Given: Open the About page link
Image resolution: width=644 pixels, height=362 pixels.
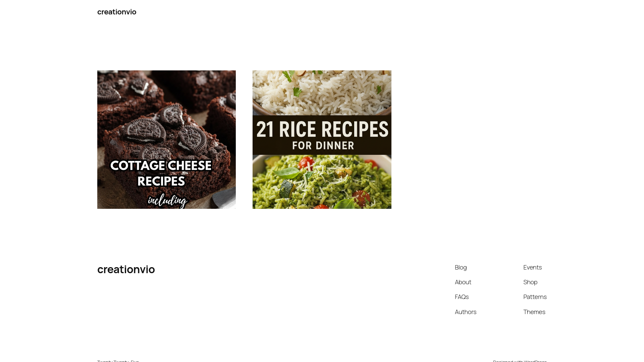Looking at the screenshot, I should (x=463, y=282).
